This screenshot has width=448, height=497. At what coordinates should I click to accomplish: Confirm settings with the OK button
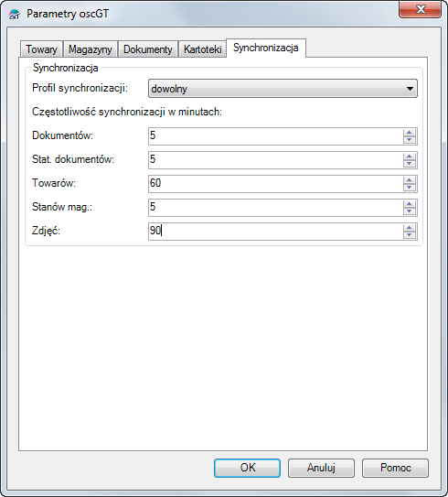247,468
